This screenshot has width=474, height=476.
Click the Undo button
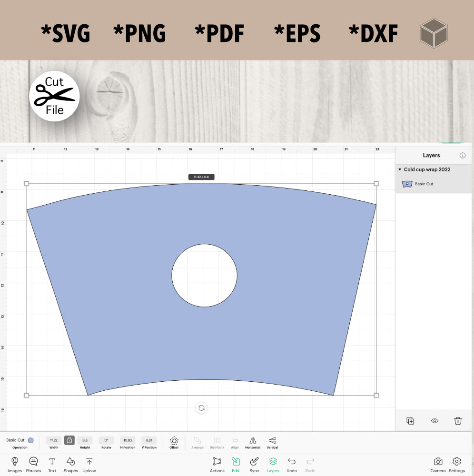[292, 462]
